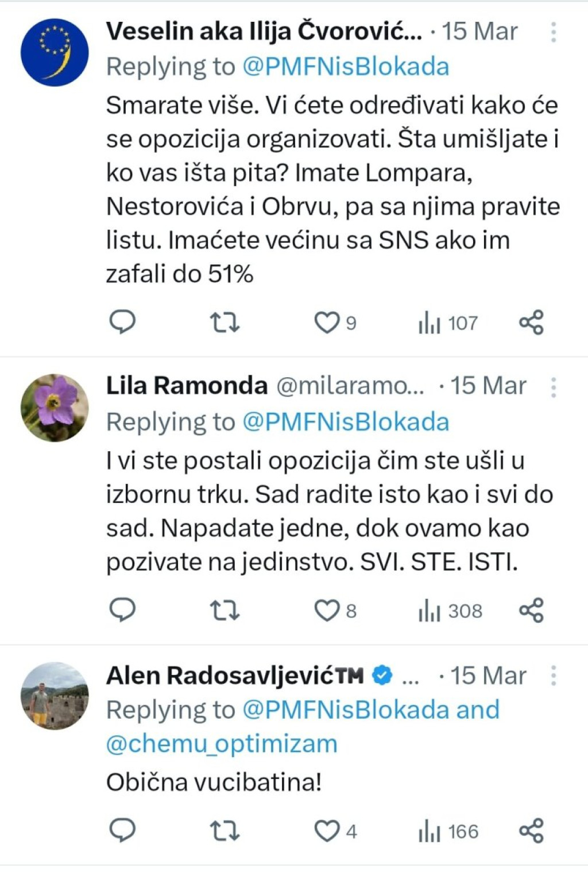Open more options for Lila Ramonda's tweet

tap(554, 387)
